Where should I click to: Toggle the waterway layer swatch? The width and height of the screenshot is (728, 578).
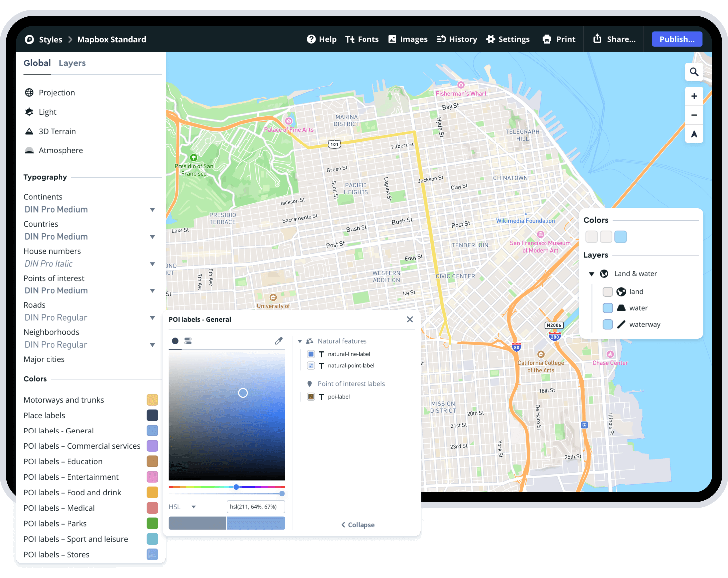click(608, 324)
